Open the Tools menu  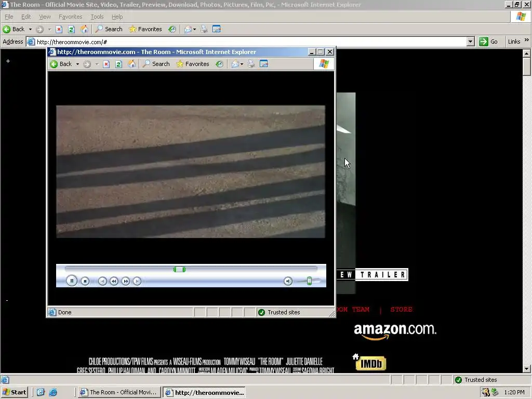tap(97, 17)
